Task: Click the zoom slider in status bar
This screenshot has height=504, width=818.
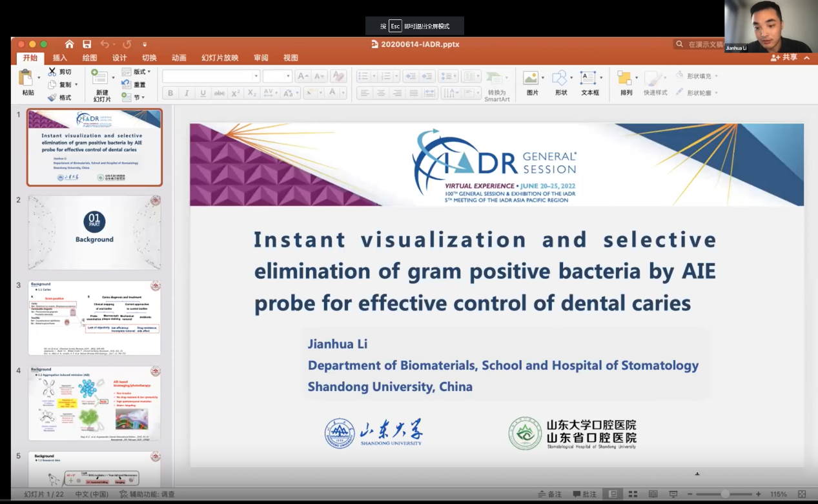Action: pos(726,494)
